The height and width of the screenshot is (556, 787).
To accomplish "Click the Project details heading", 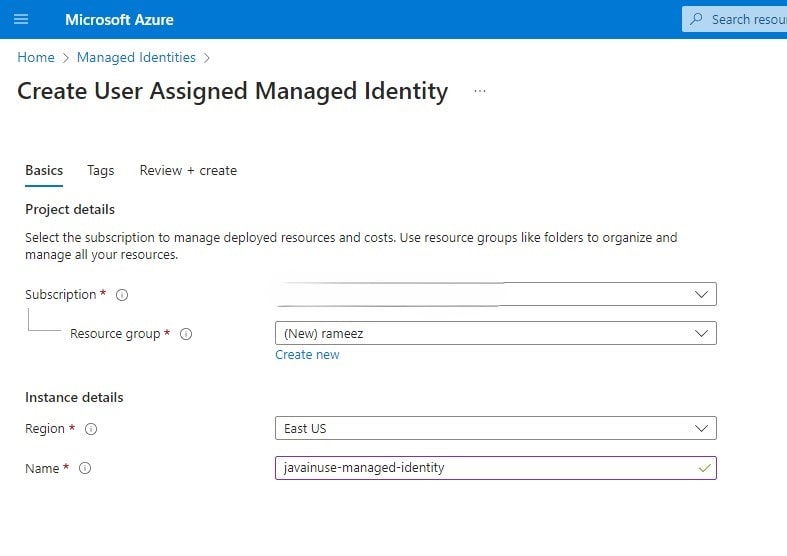I will click(x=70, y=209).
